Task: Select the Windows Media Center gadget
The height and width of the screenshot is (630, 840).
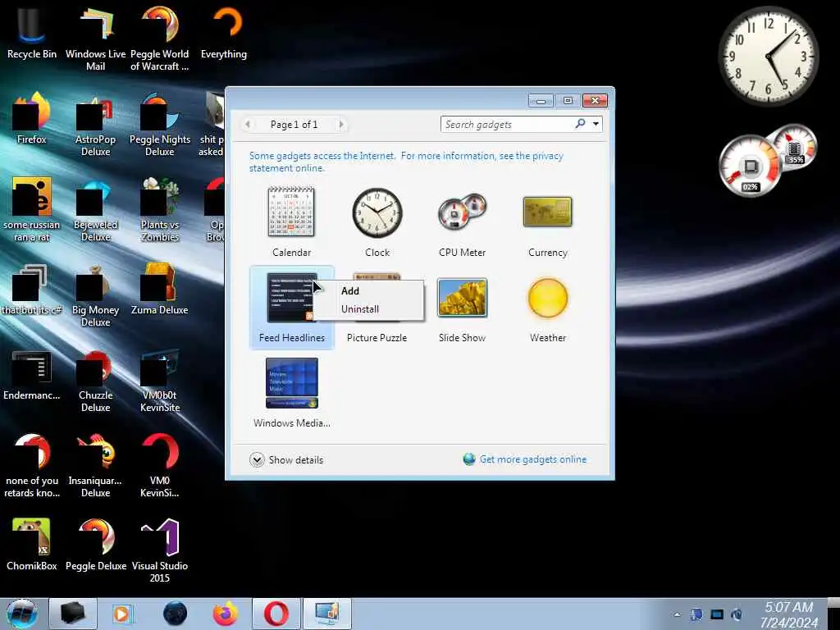Action: (291, 393)
